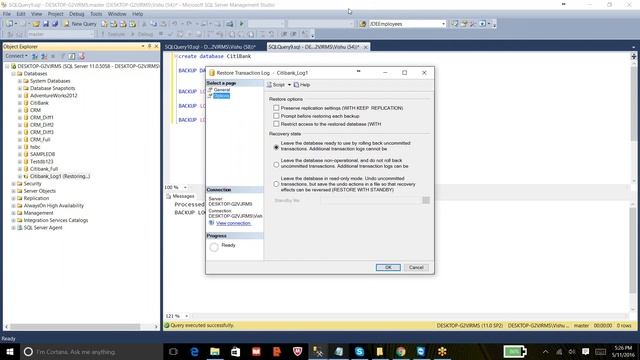Click the green Start arrow in toolbar
This screenshot has height=360, width=640.
(241, 24)
